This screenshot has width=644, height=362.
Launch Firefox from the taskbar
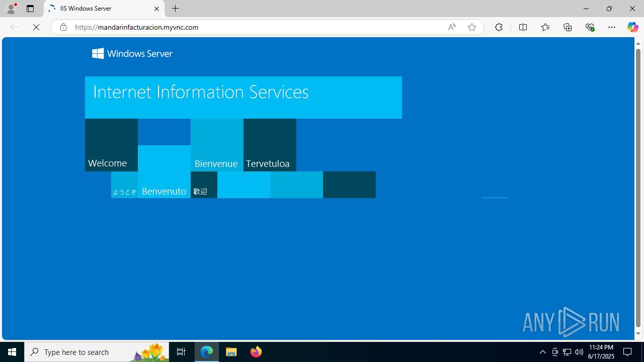pos(256,352)
